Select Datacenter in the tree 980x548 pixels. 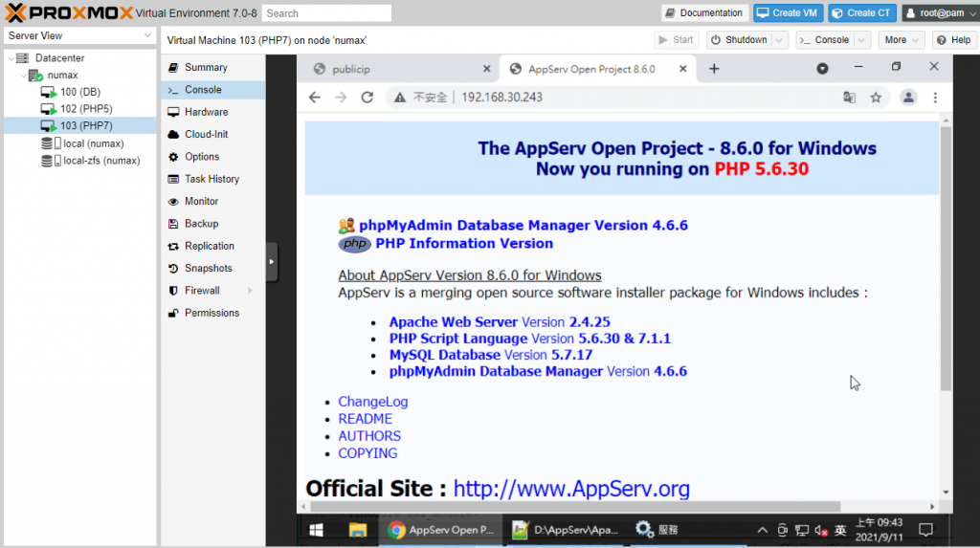click(59, 58)
